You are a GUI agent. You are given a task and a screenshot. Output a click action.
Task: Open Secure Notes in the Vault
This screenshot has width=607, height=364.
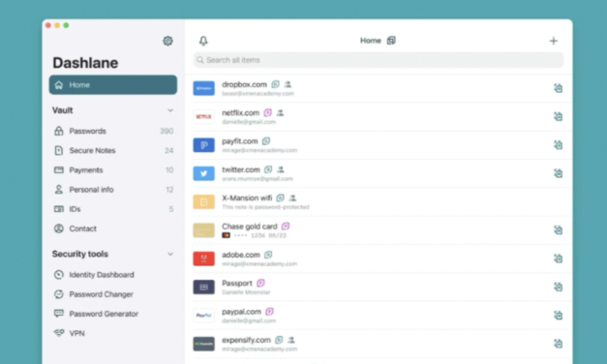point(113,150)
